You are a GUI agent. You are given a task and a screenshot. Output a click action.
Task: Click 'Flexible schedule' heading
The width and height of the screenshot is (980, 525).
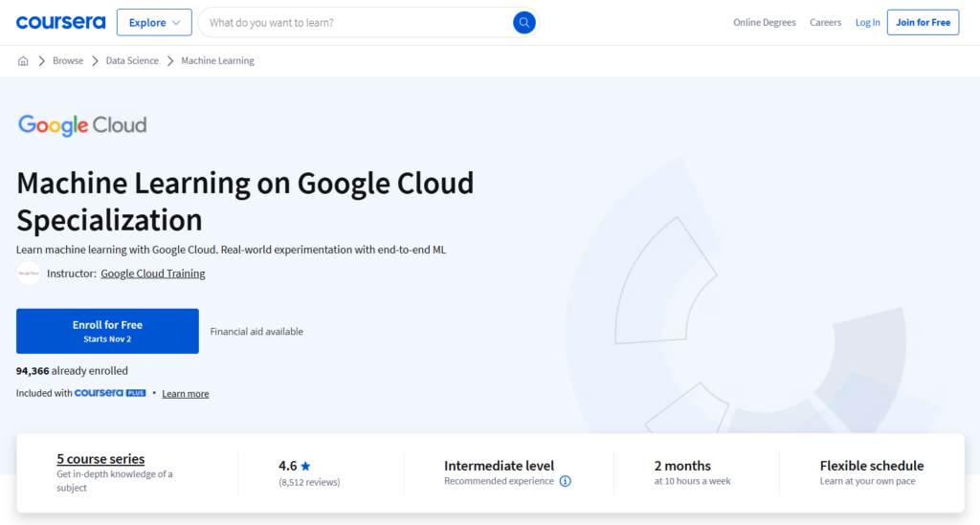pos(872,466)
